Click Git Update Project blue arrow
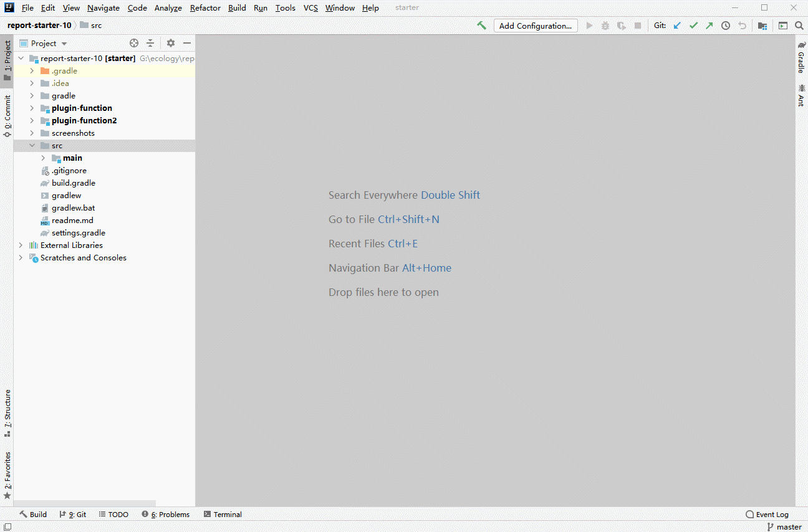The width and height of the screenshot is (808, 532). point(677,26)
